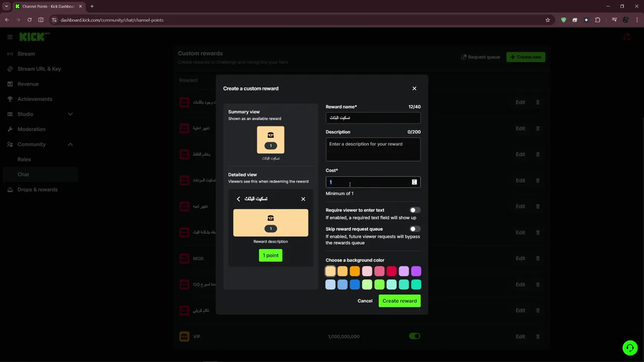Click the Cancel button
This screenshot has height=362, width=644.
365,301
